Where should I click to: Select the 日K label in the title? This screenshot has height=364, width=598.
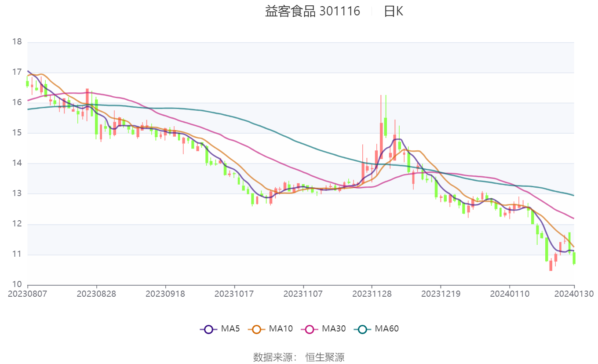[x=394, y=11]
